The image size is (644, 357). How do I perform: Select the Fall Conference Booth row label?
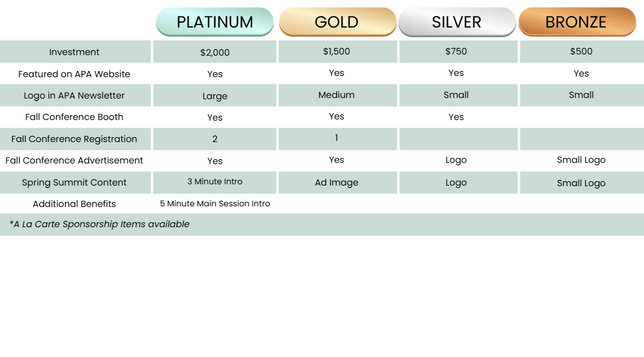pos(75,117)
